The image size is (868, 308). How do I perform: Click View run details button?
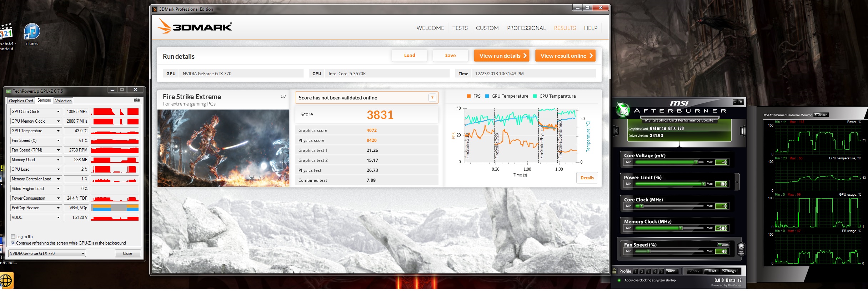click(502, 56)
